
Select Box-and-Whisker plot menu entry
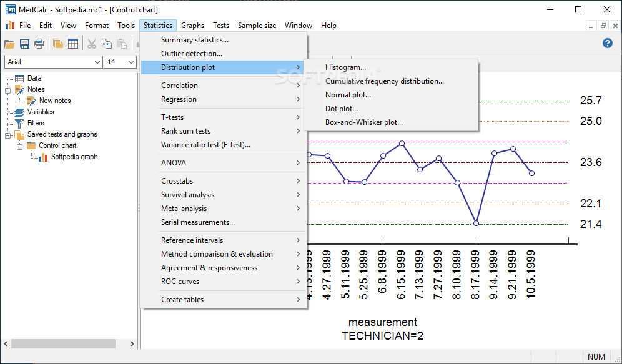coord(391,122)
